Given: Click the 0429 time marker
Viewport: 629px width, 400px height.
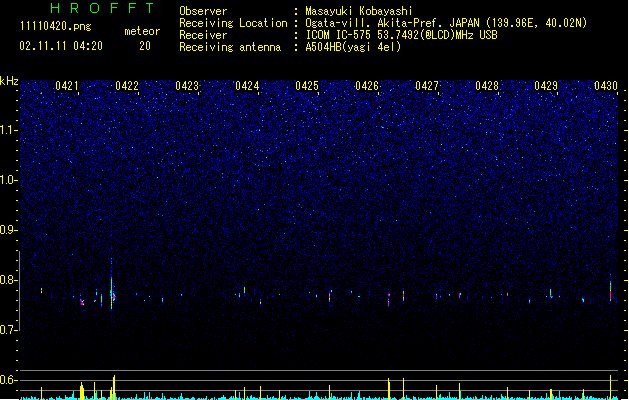Looking at the screenshot, I should coord(546,86).
